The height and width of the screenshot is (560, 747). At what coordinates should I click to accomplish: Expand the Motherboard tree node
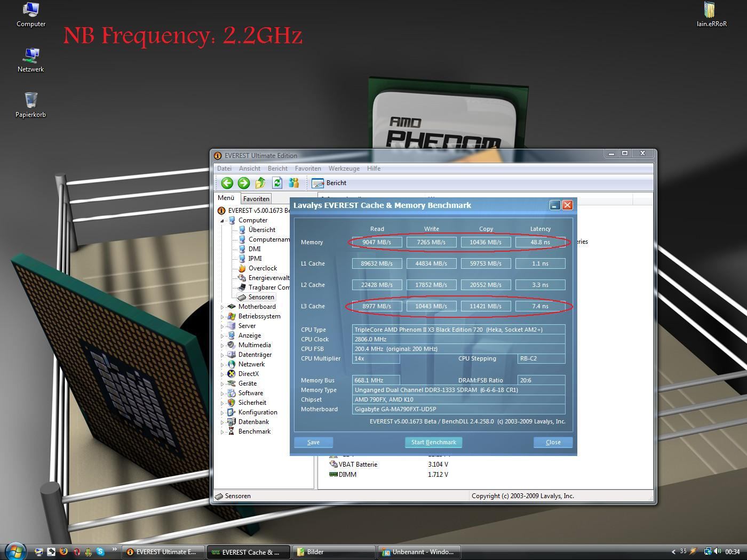coord(222,307)
